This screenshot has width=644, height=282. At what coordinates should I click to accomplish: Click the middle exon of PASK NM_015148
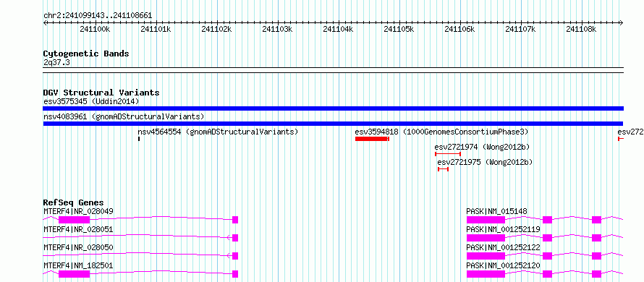tap(548, 220)
